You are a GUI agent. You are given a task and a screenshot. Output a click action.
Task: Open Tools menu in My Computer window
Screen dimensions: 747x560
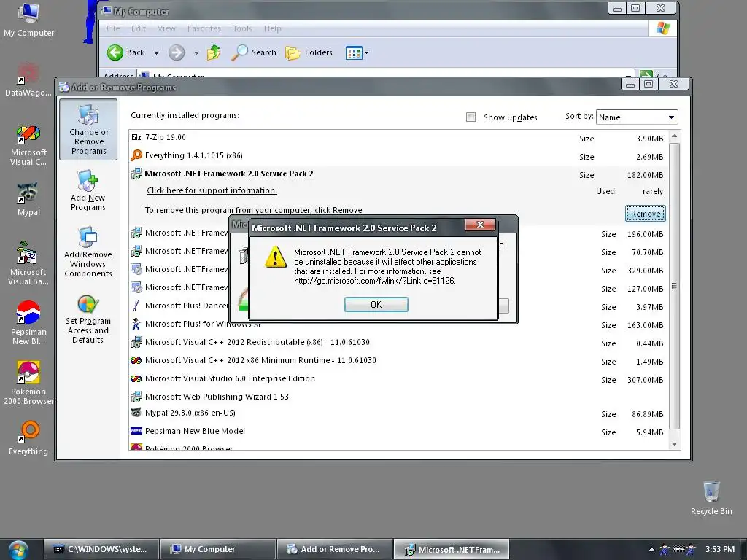(242, 28)
